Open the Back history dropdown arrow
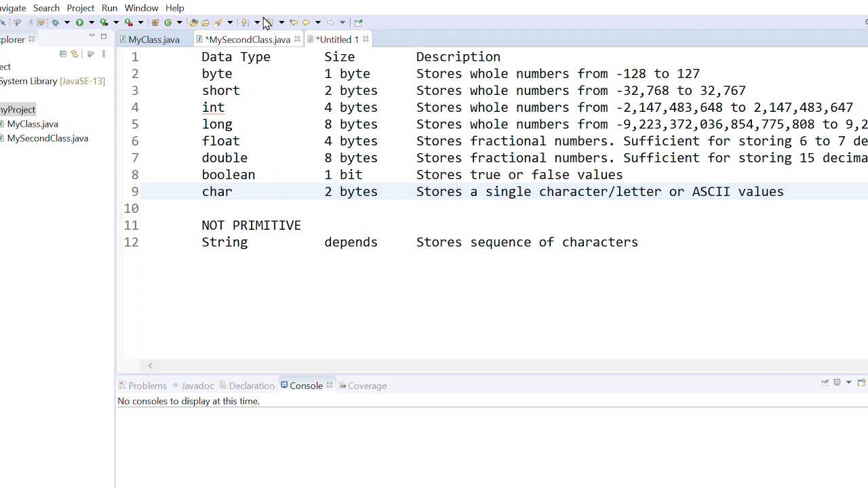 point(317,22)
